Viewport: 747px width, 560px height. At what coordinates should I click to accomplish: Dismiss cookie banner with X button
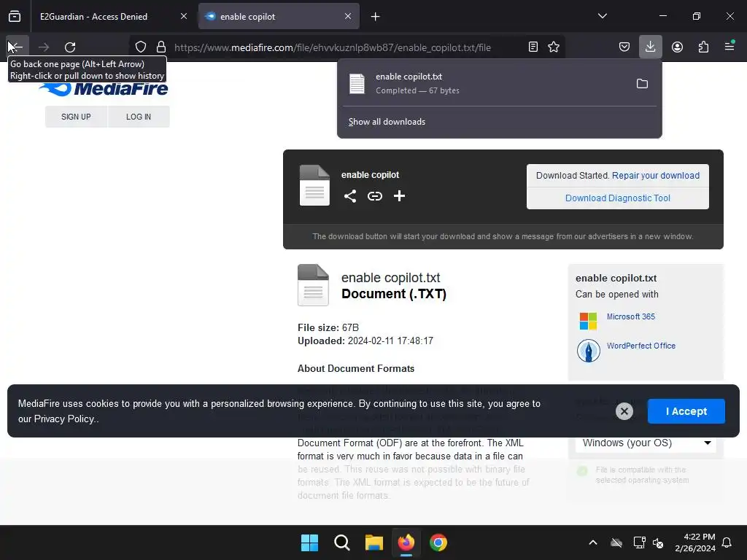(624, 411)
